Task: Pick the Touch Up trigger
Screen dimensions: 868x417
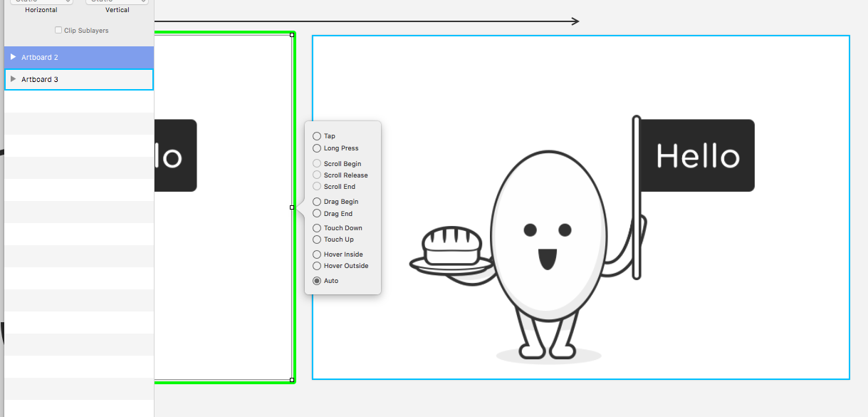Action: [x=317, y=240]
